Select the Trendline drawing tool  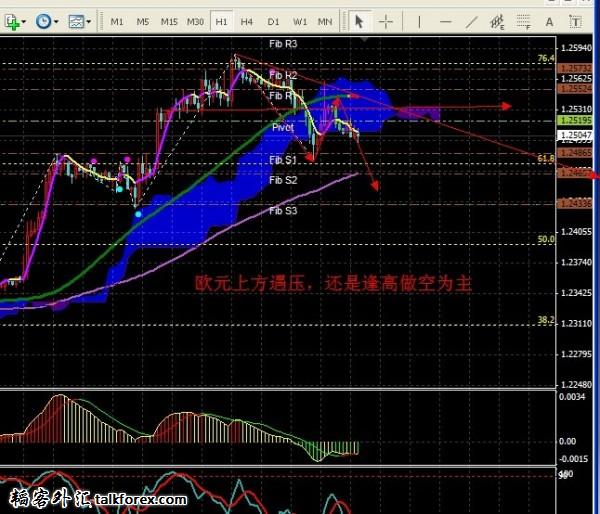pyautogui.click(x=471, y=22)
